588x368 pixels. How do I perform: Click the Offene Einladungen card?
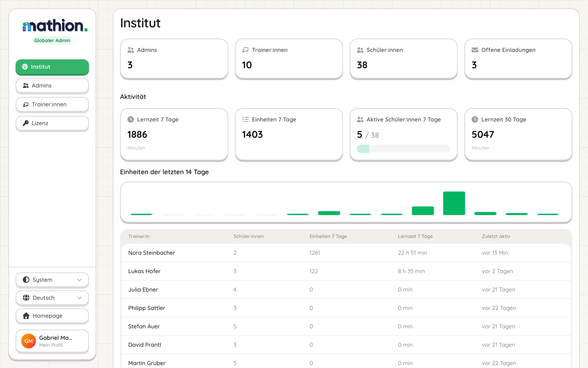coord(518,59)
